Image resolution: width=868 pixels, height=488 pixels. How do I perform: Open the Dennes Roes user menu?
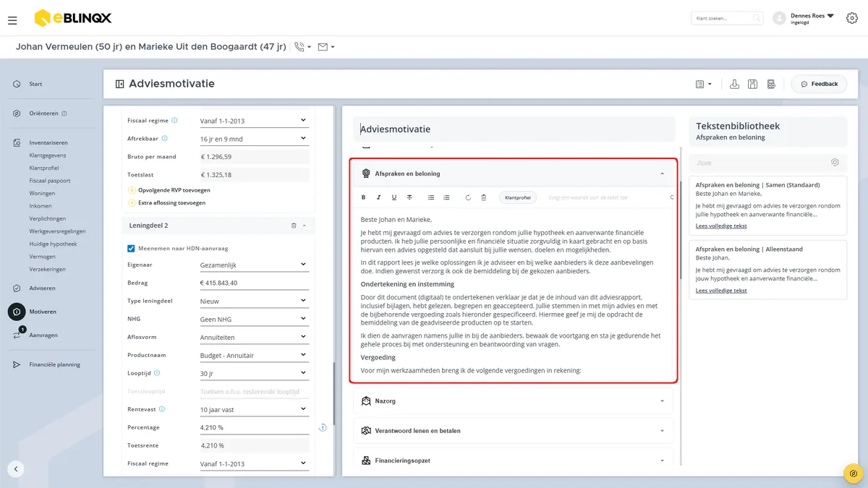[803, 18]
